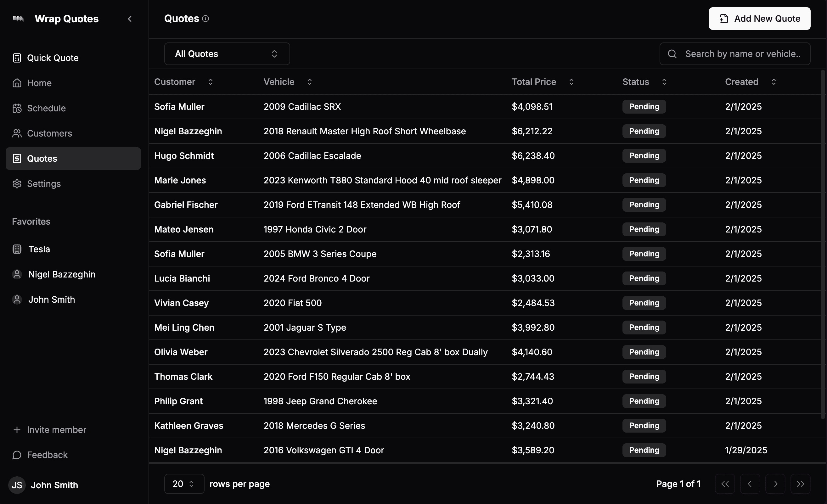Click the 2009 Cadillac SRX row
This screenshot has height=504, width=827.
coord(485,106)
